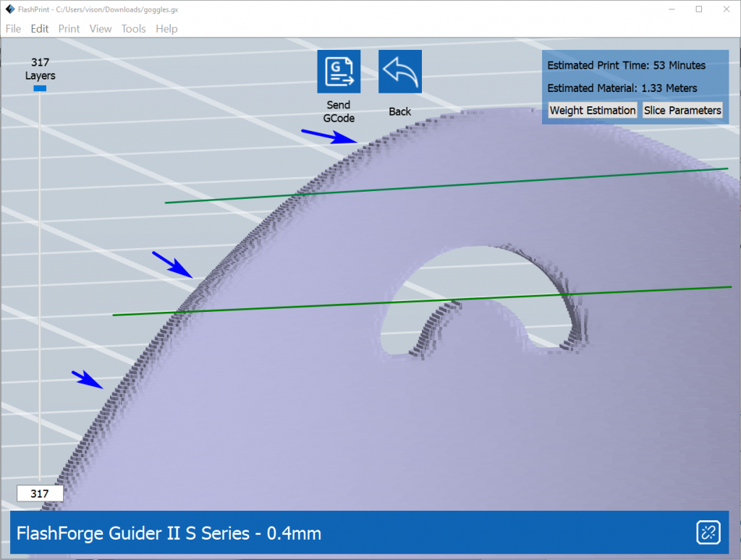Click the printer connection link icon
Image resolution: width=741 pixels, height=560 pixels.
707,533
